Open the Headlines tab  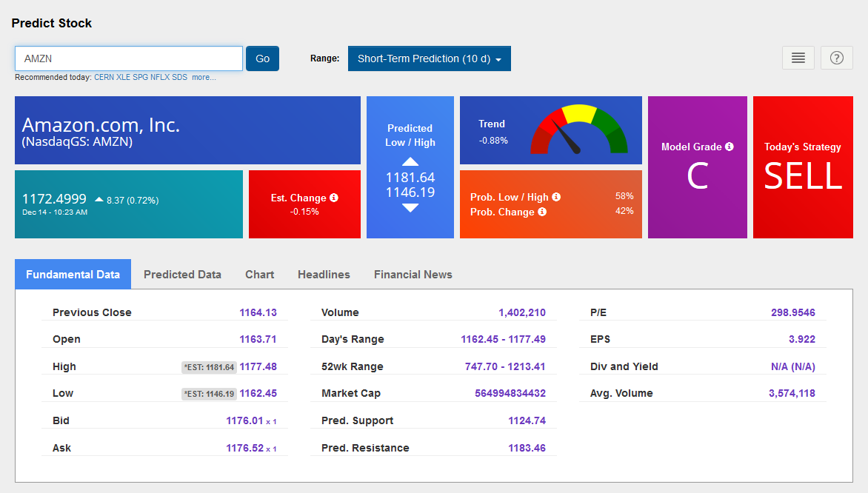pyautogui.click(x=324, y=274)
